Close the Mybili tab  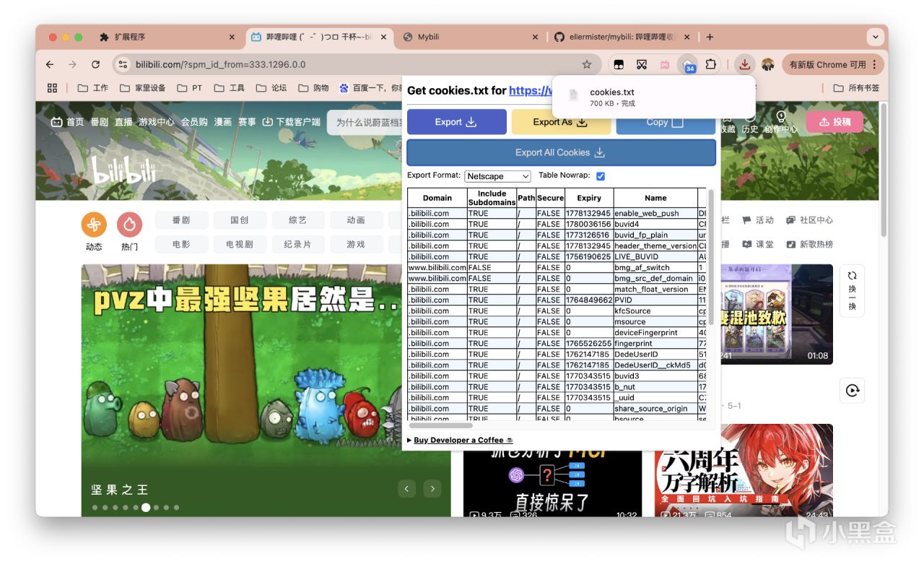point(535,37)
